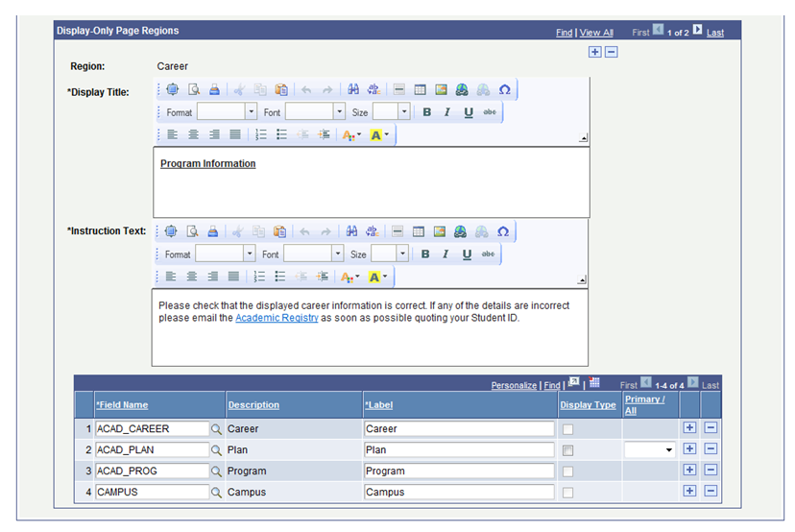Click Primary / All column header
Screen dimensions: 795x532
click(x=644, y=404)
